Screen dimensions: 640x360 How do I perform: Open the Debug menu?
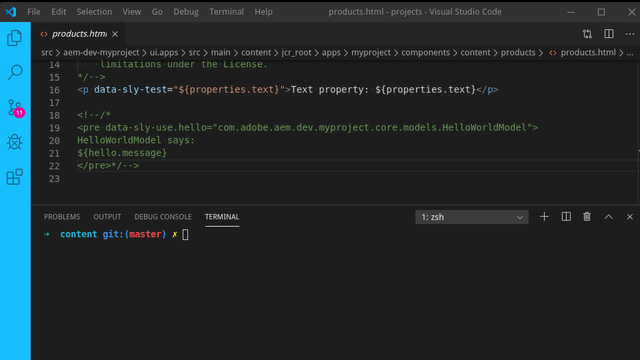(x=186, y=12)
